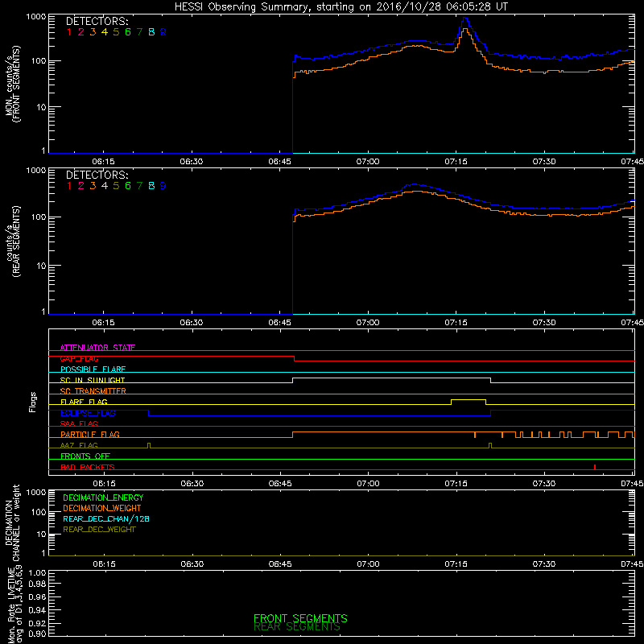Click the FRONTS_OFF flag label
Viewport: 644px width, 644px height.
tap(85, 456)
